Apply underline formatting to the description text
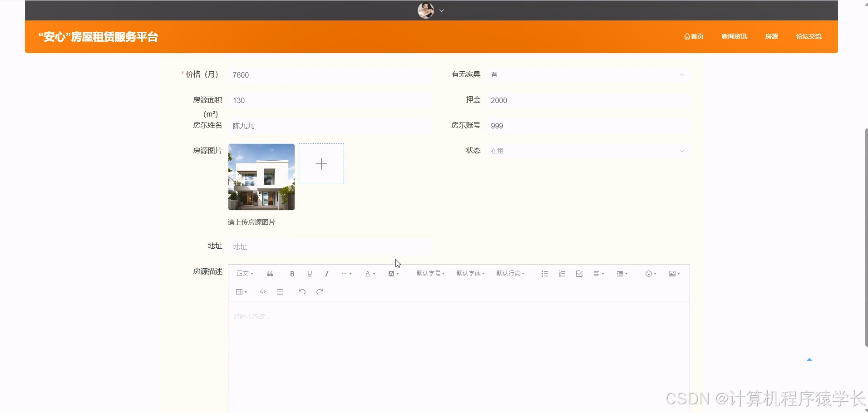The height and width of the screenshot is (413, 868). coord(309,273)
